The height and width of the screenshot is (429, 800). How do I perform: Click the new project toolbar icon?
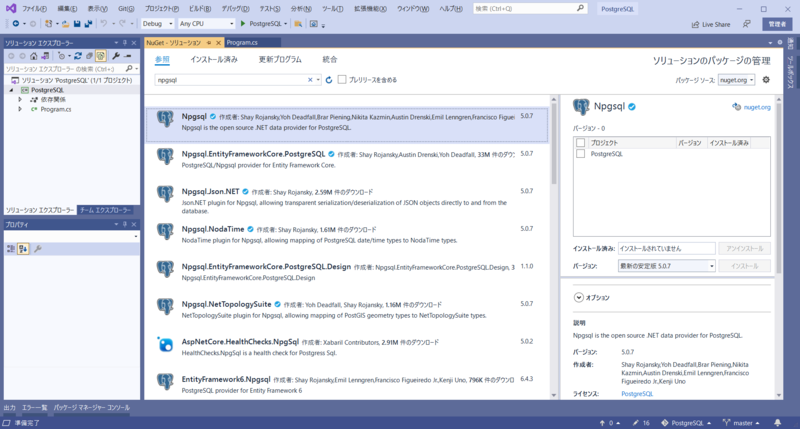tap(48, 23)
